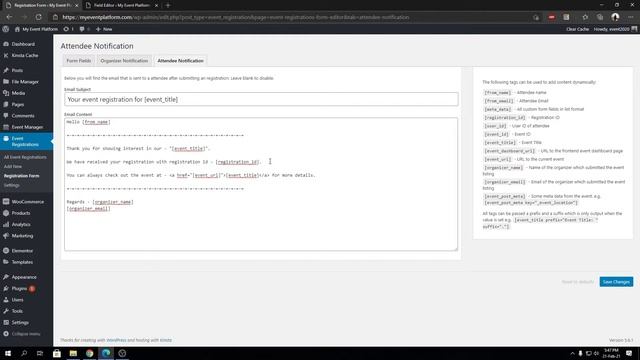Click the Windows Start button
This screenshot has width=640, height=360.
pyautogui.click(x=8, y=353)
